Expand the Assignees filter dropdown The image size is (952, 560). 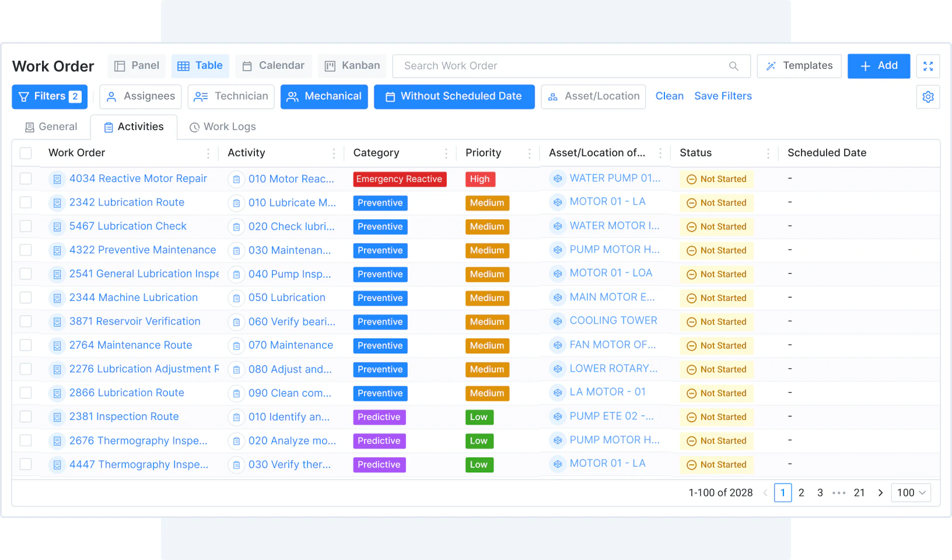pos(141,97)
